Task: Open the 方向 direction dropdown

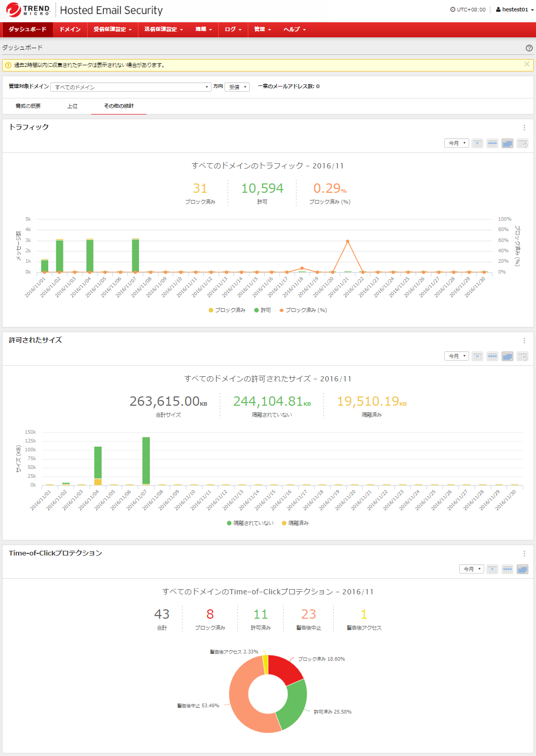Action: [237, 87]
